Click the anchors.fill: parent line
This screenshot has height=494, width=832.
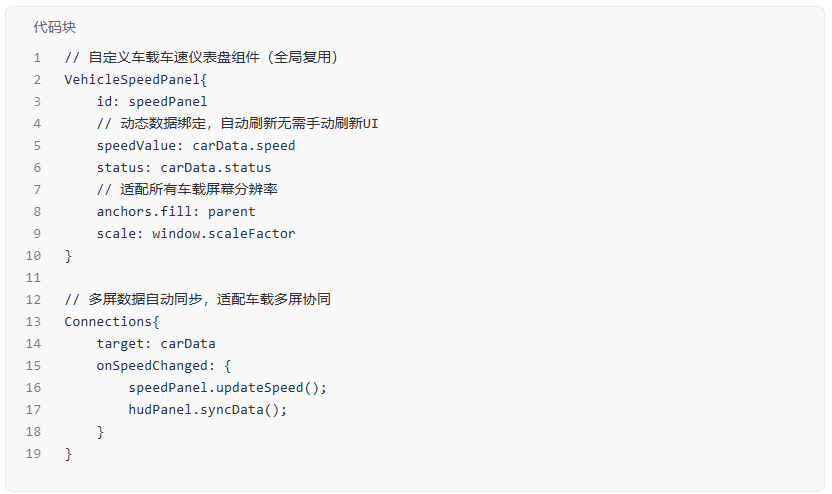pos(176,212)
